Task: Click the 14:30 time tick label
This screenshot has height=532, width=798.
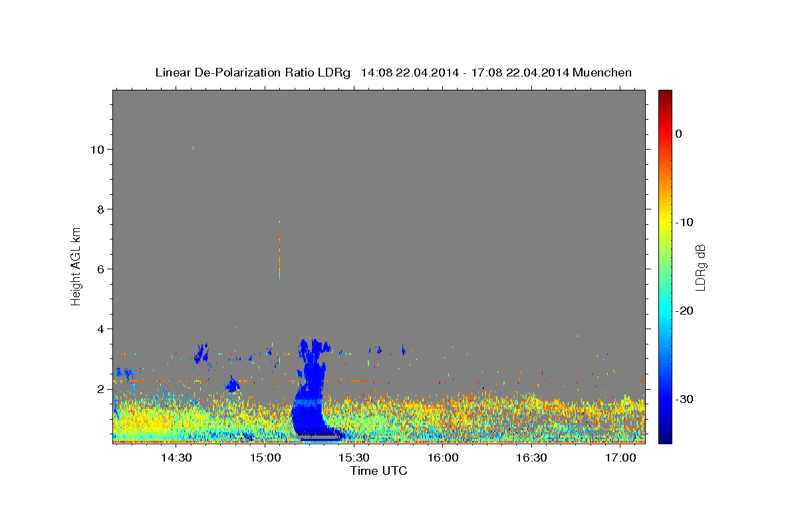Action: [176, 458]
